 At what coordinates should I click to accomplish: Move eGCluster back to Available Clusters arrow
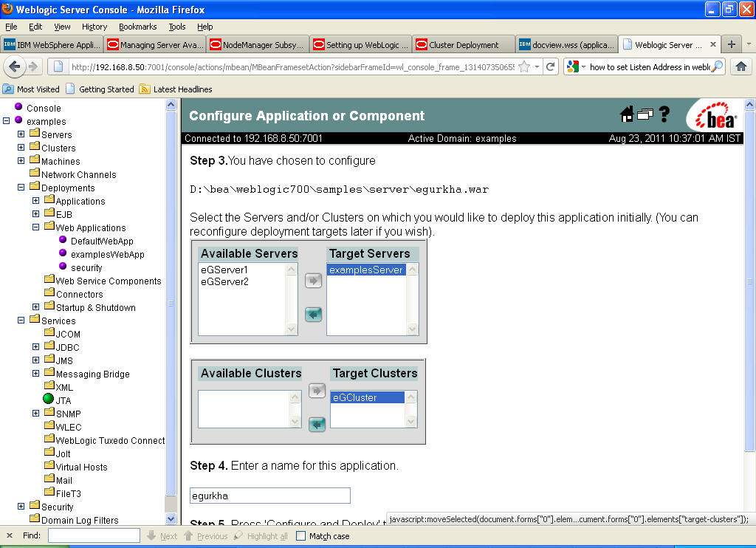(317, 425)
